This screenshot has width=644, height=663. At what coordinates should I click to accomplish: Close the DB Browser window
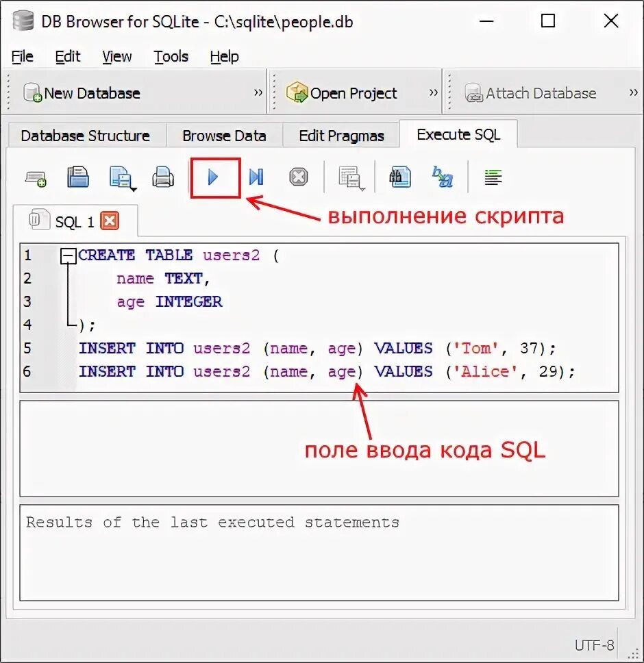610,21
